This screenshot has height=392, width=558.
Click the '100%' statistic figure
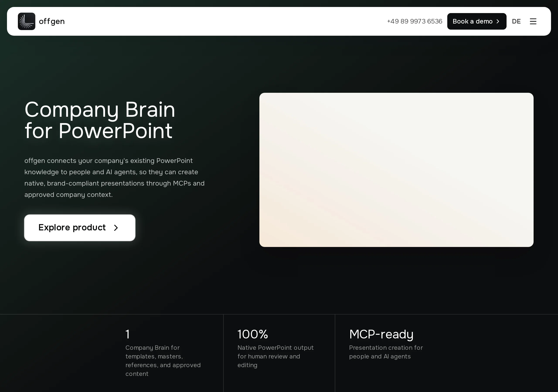[x=253, y=334]
